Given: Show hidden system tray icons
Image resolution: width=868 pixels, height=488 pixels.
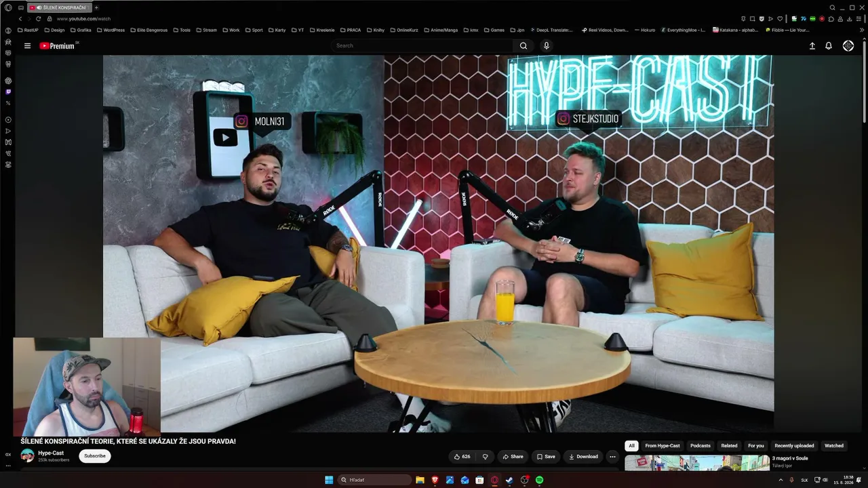Looking at the screenshot, I should 781,480.
